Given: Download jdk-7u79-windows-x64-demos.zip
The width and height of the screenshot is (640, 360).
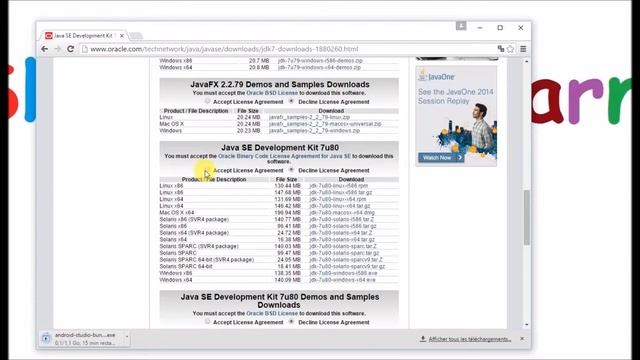Looking at the screenshot, I should [319, 67].
